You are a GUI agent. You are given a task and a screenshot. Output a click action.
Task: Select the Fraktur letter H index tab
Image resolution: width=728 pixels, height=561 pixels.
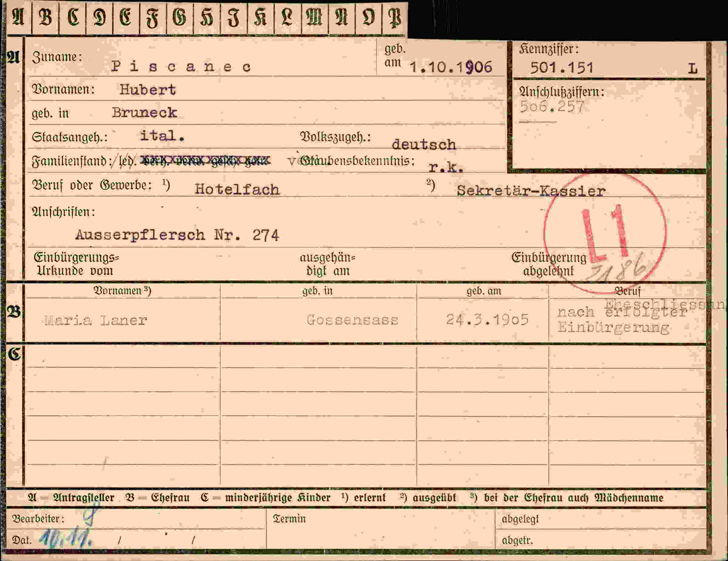(x=207, y=18)
